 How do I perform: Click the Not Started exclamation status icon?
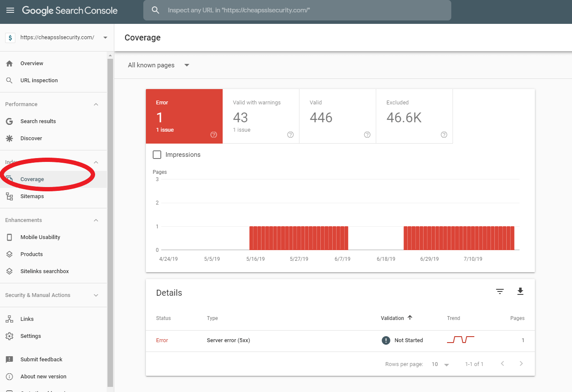386,340
